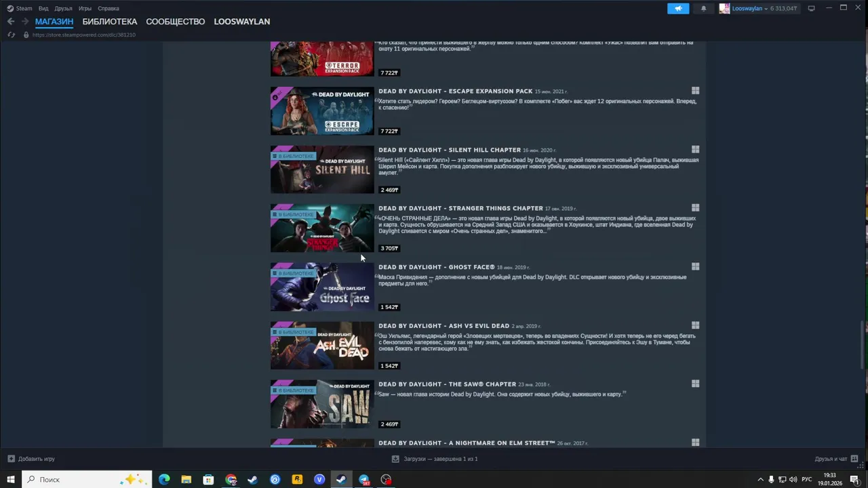This screenshot has height=488, width=868.
Task: Open the volume control in system tray
Action: [x=793, y=479]
